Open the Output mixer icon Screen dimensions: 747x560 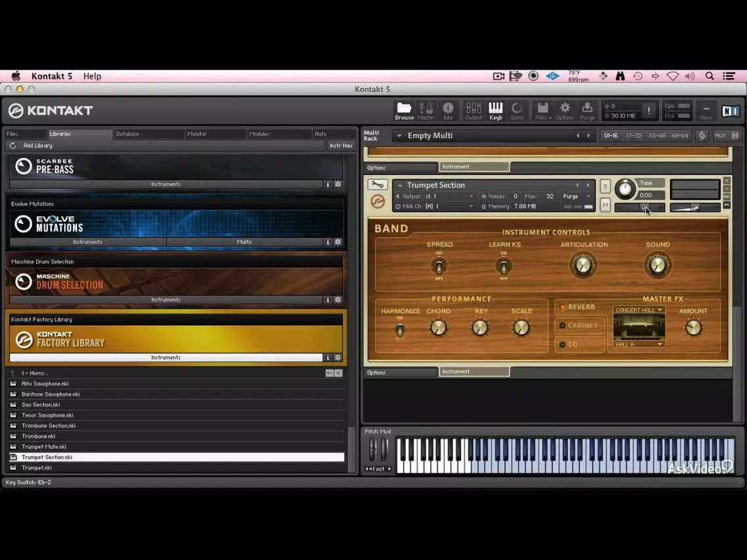point(473,111)
